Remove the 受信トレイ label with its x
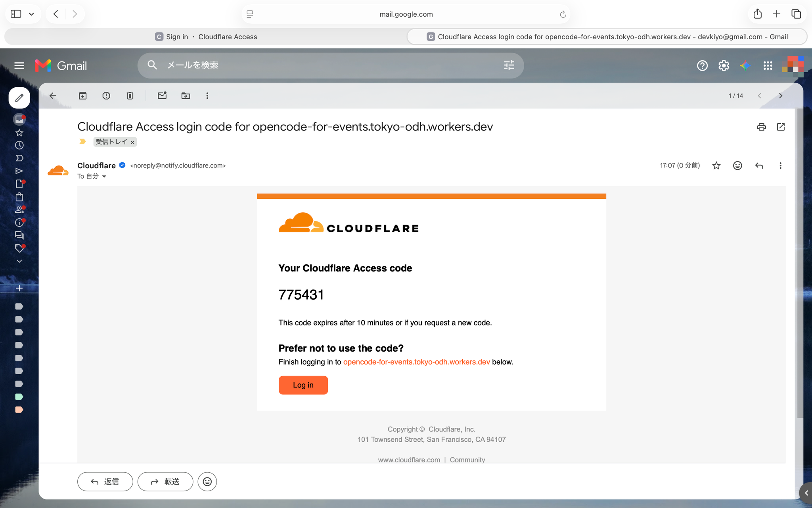 click(132, 142)
